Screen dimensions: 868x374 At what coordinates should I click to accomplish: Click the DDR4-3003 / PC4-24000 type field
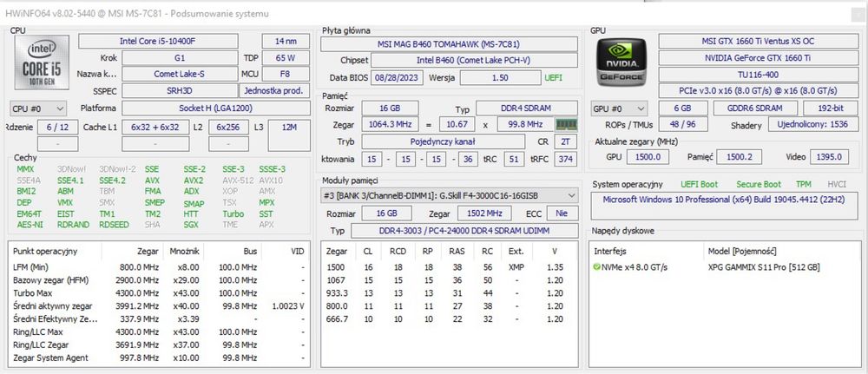tap(464, 231)
